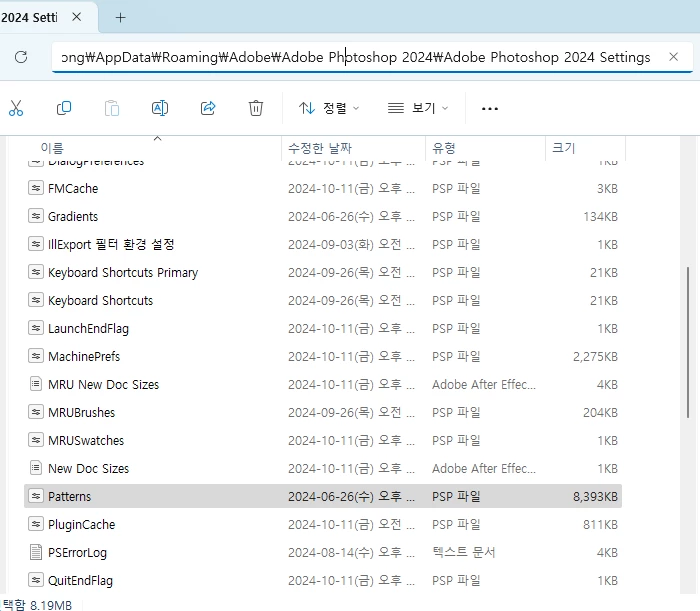Click the 2,275KB size of MachinePrefs
The width and height of the screenshot is (700, 611).
click(596, 357)
